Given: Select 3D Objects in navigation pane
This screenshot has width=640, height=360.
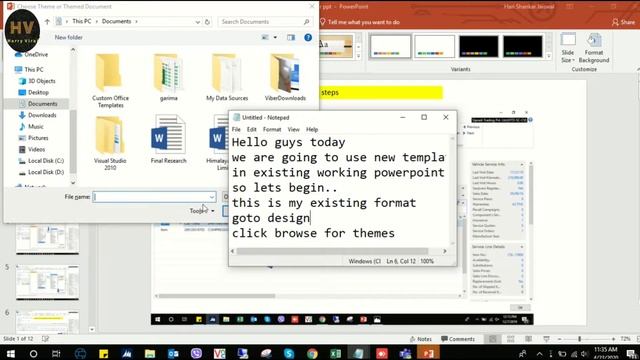Looking at the screenshot, I should [x=37, y=81].
